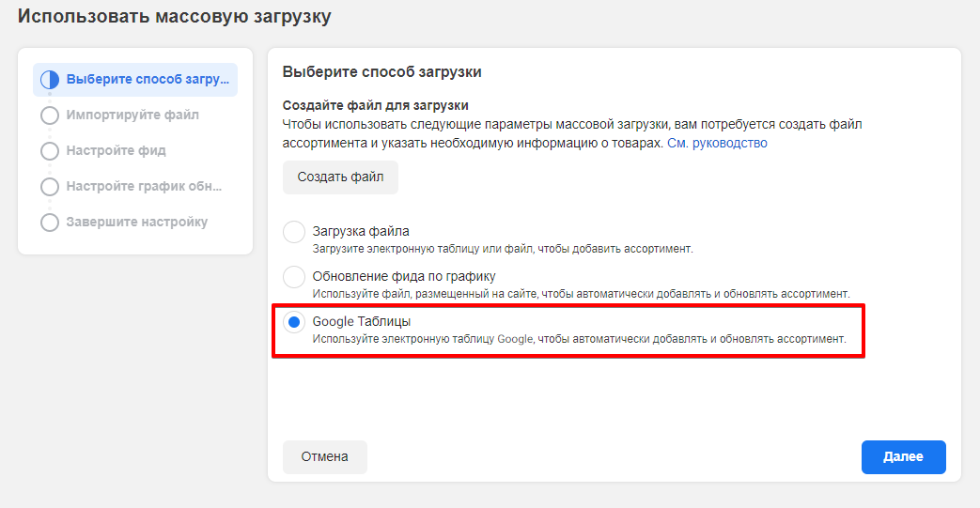
Task: Go to the 'Настройте фид' step label
Action: (x=117, y=150)
